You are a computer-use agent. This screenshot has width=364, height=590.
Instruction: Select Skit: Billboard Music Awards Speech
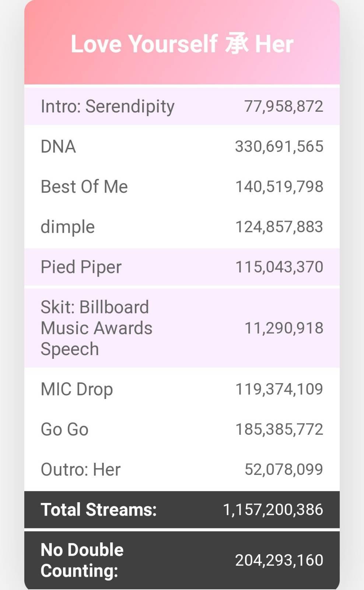tap(96, 328)
